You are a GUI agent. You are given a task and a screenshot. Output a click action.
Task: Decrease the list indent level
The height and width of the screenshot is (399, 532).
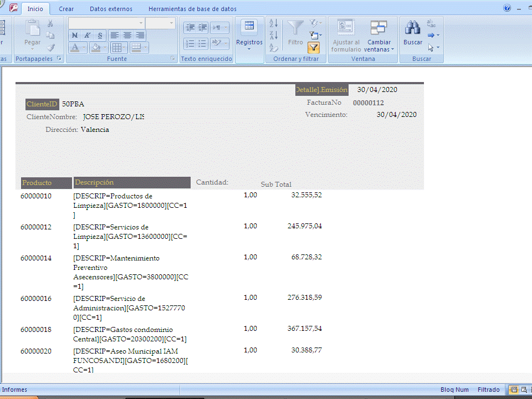(190, 28)
